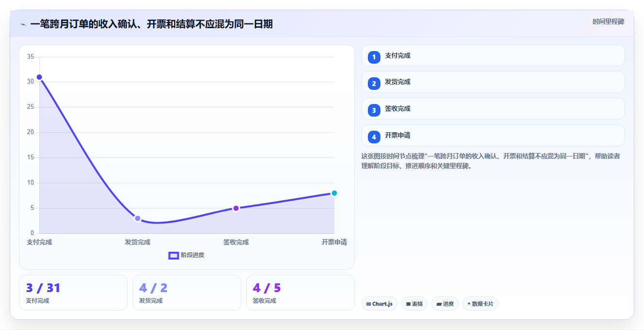Click x-axis label 支付完成
This screenshot has width=644, height=330.
(39, 242)
